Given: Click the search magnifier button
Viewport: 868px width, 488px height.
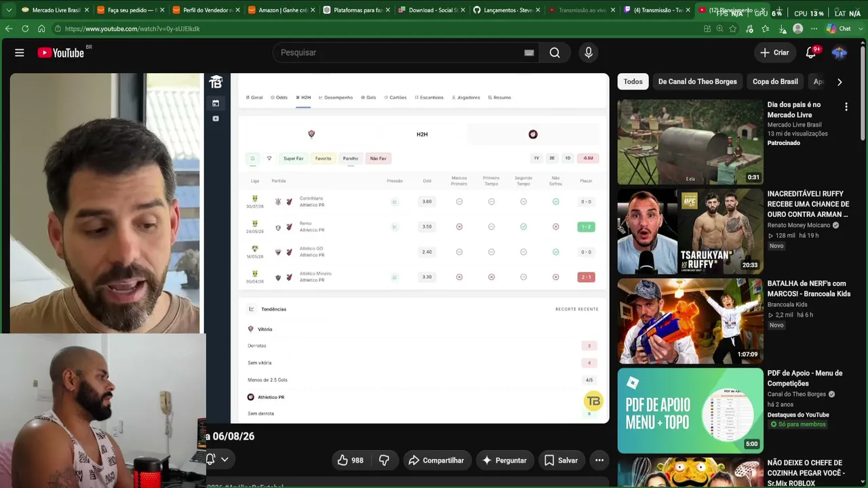Looking at the screenshot, I should (555, 53).
